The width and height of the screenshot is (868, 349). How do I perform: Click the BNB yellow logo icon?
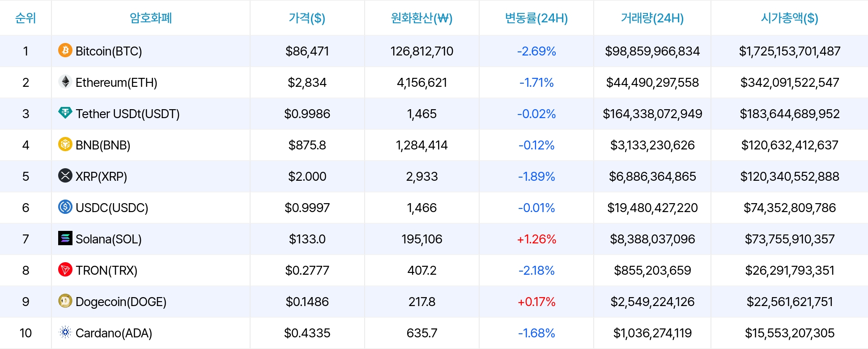coord(65,144)
